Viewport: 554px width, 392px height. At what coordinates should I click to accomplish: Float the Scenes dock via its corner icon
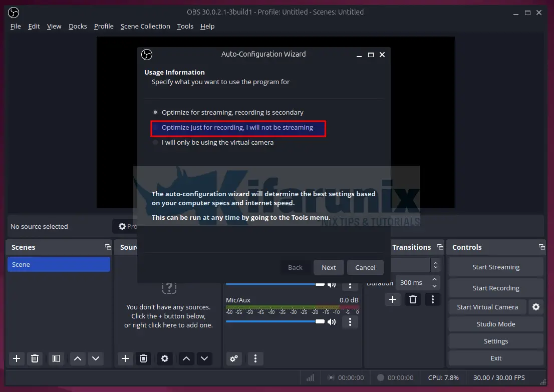point(108,247)
